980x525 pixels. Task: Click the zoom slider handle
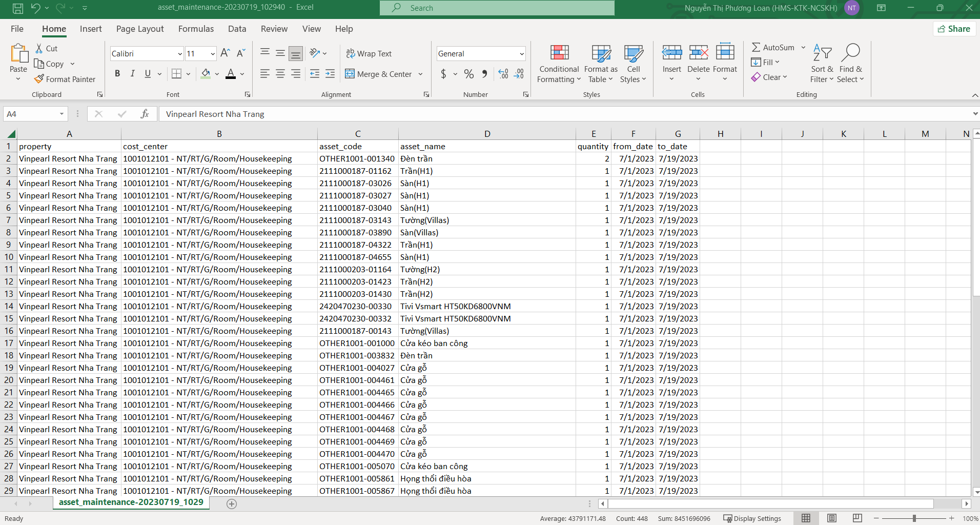[914, 518]
